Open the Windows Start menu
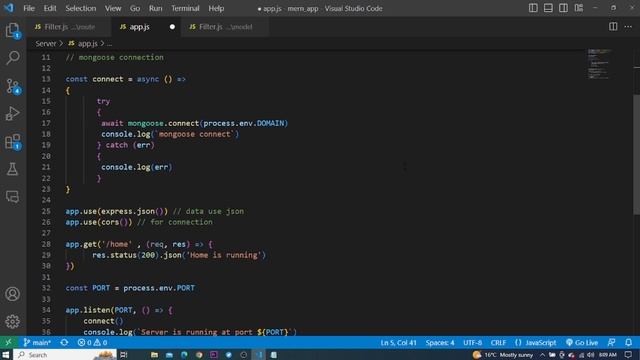The width and height of the screenshot is (640, 360). [6, 355]
